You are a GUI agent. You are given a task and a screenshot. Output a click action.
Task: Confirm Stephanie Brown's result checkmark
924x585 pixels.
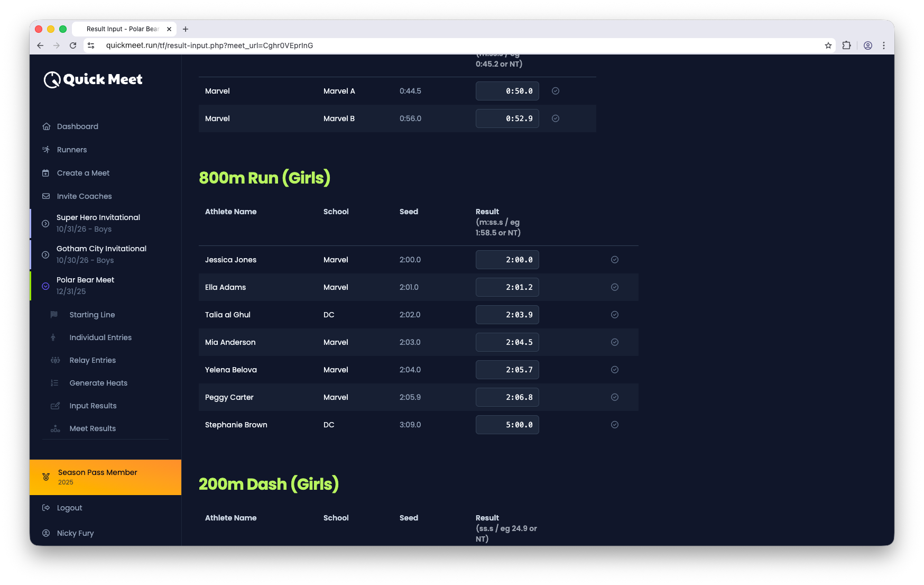click(x=614, y=424)
